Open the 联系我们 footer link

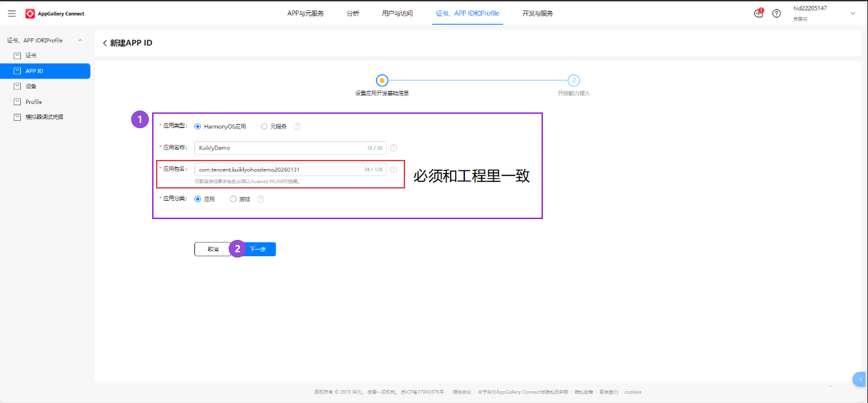609,392
